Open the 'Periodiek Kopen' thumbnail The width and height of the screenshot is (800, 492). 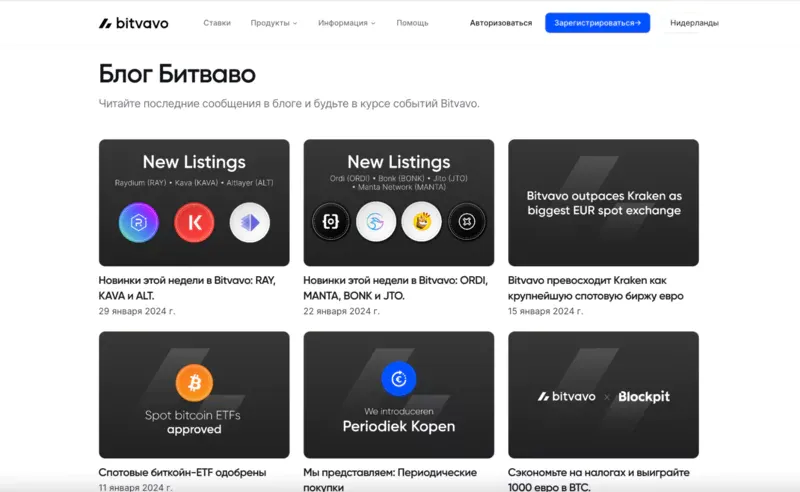pyautogui.click(x=398, y=395)
